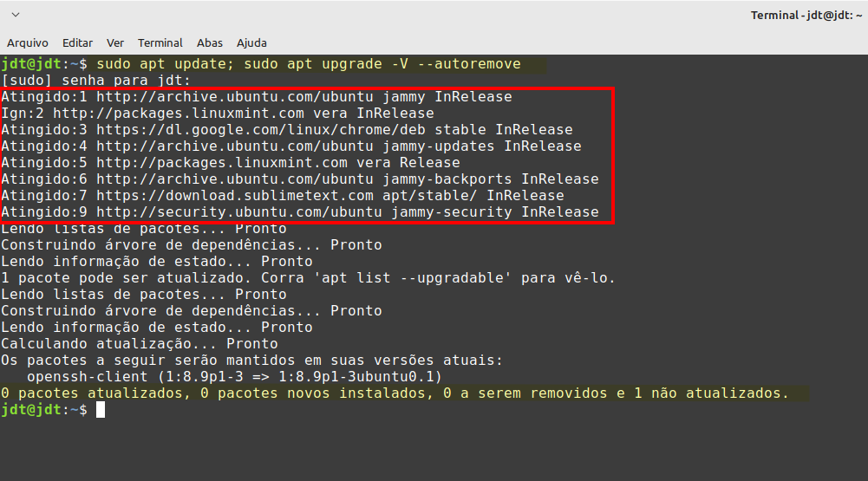Click the 'Calculando atualização... Pronto' line

(140, 344)
